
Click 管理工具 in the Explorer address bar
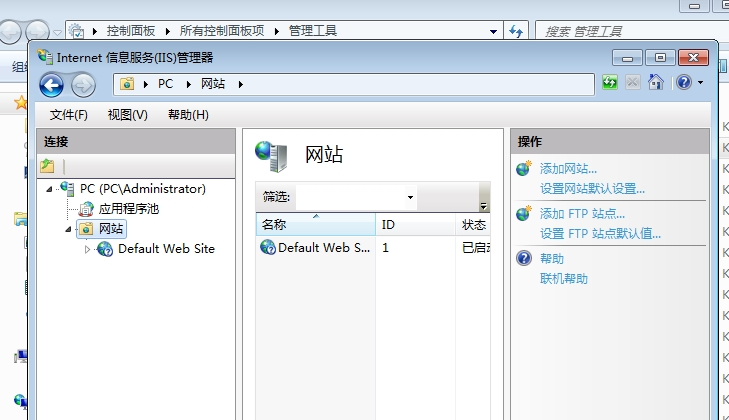coord(313,31)
